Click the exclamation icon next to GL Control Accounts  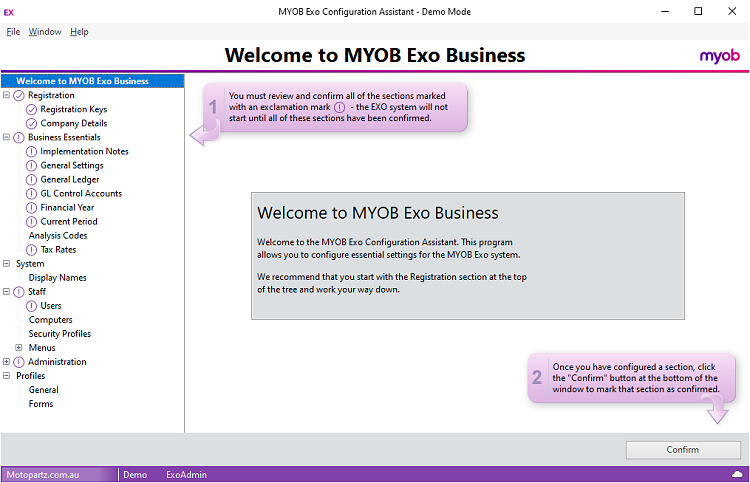pos(31,194)
